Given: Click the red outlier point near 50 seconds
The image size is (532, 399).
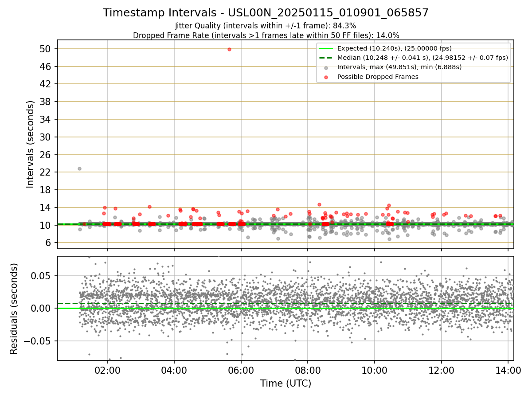Looking at the screenshot, I should pyautogui.click(x=229, y=49).
